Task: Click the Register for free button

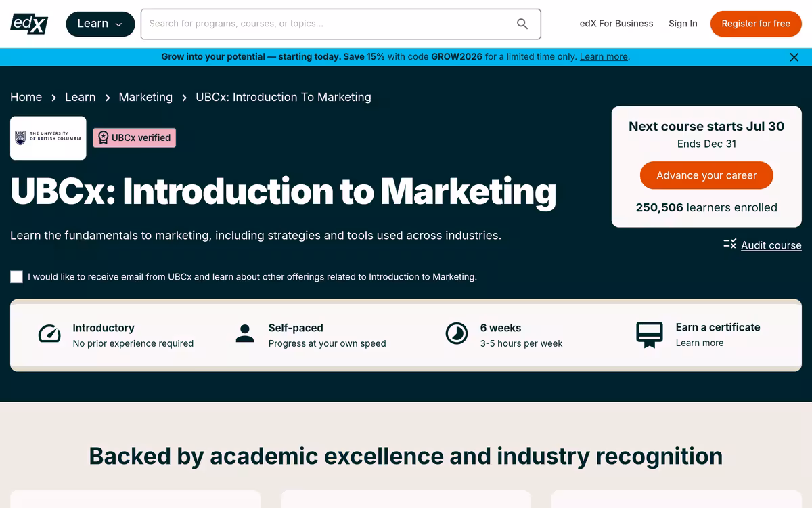Action: pyautogui.click(x=756, y=24)
